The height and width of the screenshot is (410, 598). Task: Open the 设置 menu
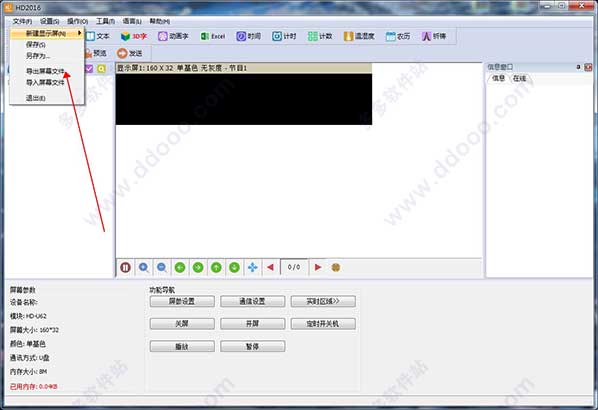50,21
